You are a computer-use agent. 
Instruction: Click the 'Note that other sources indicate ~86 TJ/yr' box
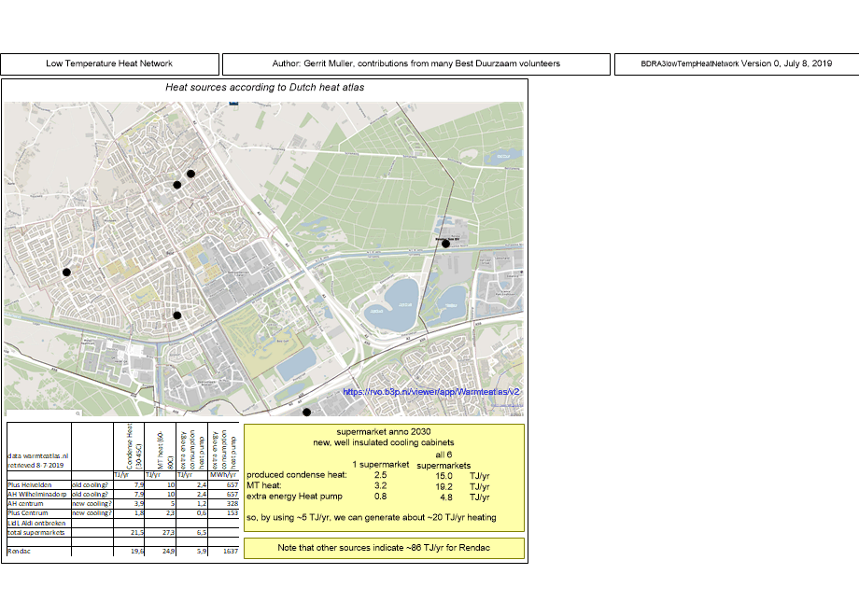click(384, 548)
